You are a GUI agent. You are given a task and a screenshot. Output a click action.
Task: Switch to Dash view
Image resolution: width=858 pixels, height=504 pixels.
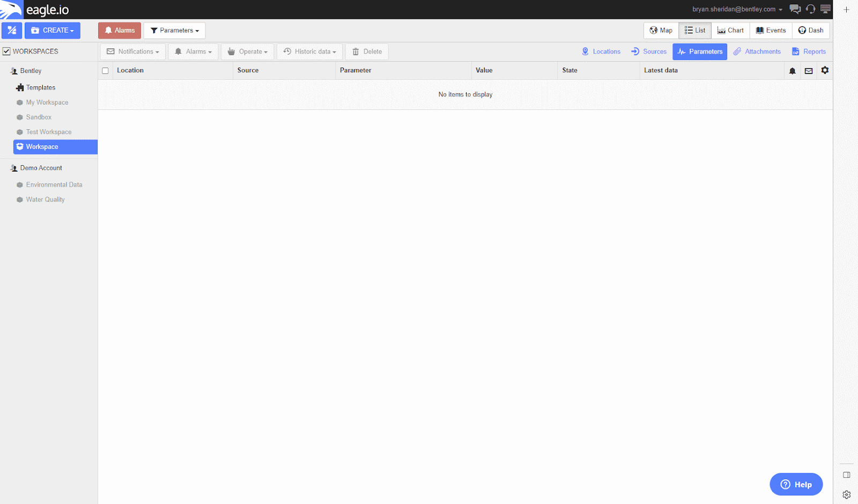pyautogui.click(x=811, y=31)
